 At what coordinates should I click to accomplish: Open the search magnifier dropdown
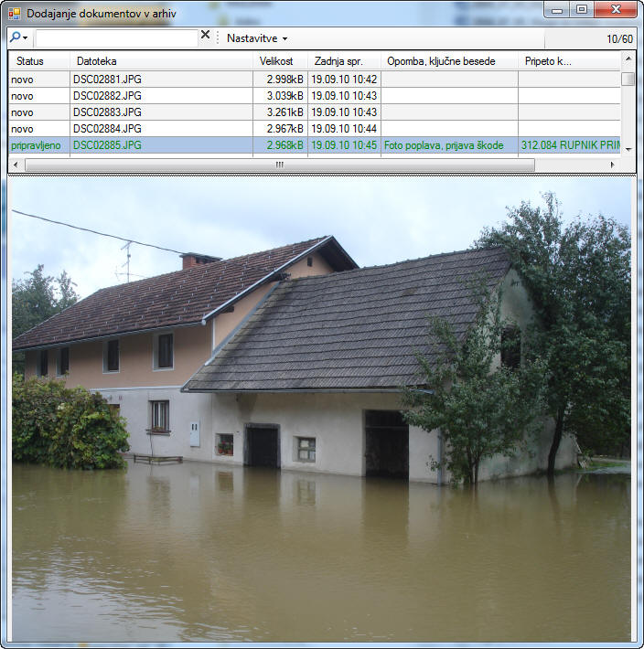click(19, 37)
